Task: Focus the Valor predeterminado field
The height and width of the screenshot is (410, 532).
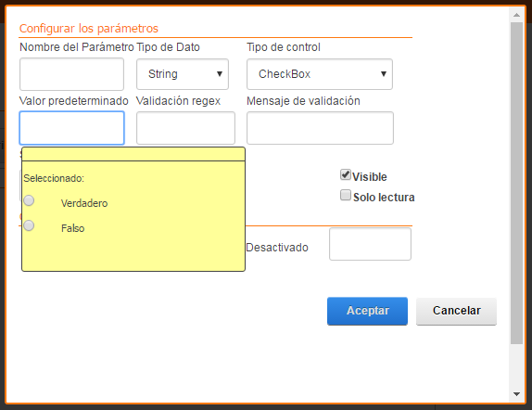Action: click(x=72, y=128)
